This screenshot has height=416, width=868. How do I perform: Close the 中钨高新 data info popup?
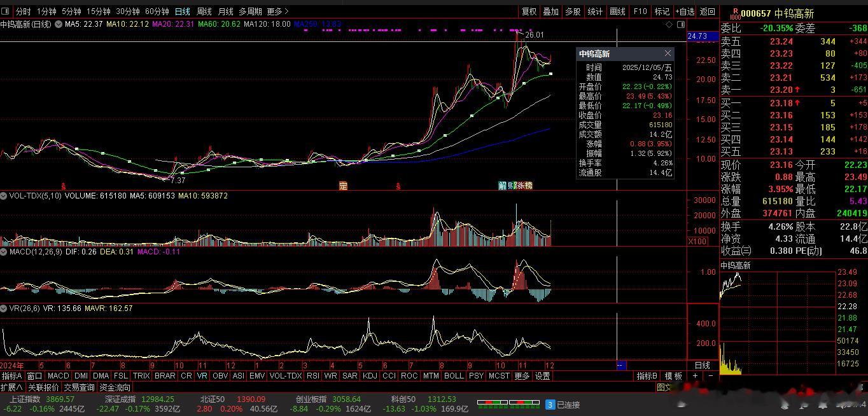click(x=668, y=53)
